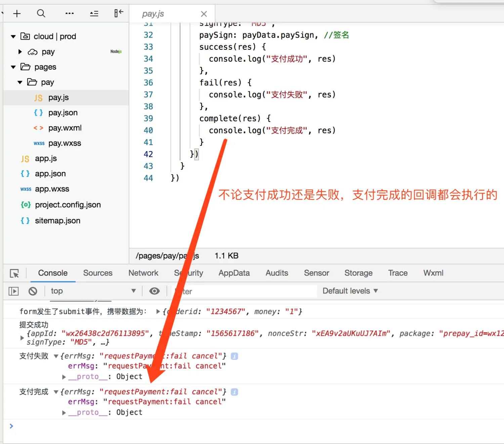Open pay.wxss file
Image resolution: width=504 pixels, height=444 pixels.
(x=65, y=143)
